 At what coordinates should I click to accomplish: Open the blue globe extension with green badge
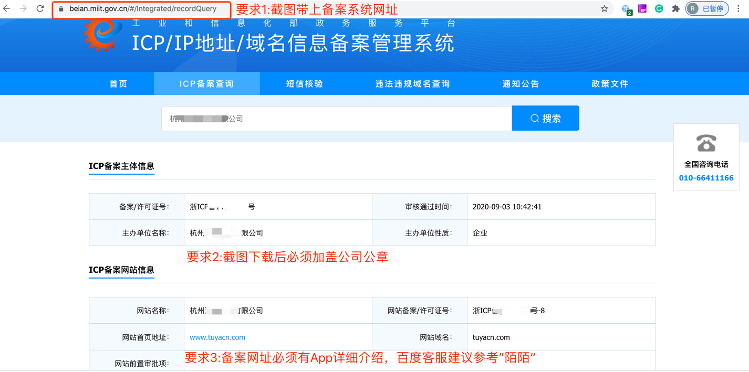(x=627, y=9)
